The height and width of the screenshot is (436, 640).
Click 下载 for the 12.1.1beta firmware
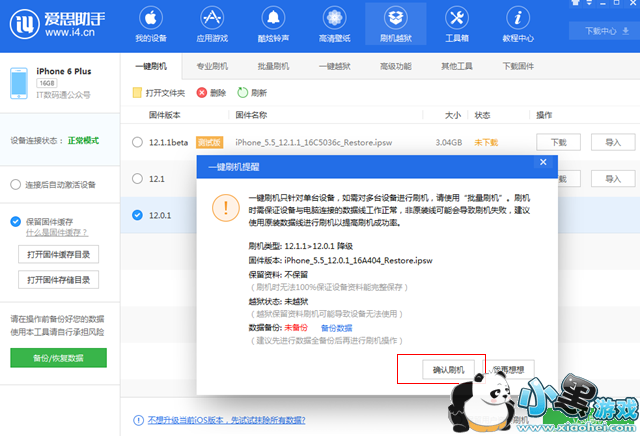coord(558,142)
